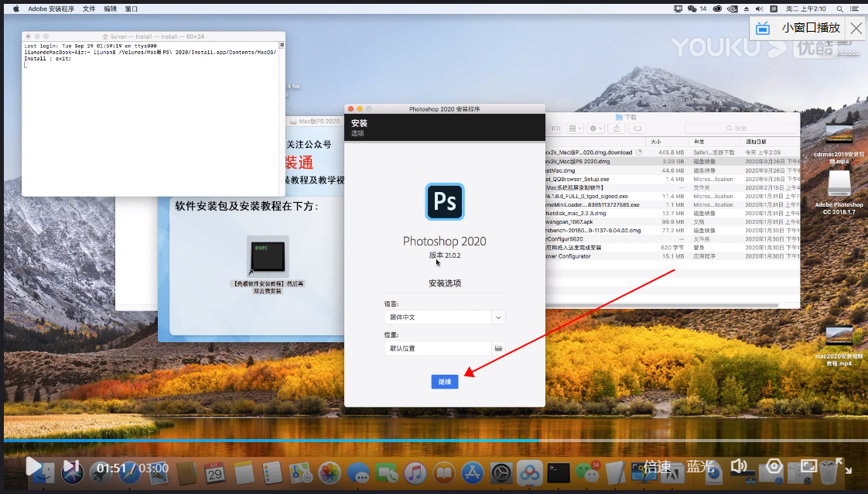The height and width of the screenshot is (494, 868).
Task: Open the 窗口 menu in the menu bar
Action: pyautogui.click(x=131, y=9)
